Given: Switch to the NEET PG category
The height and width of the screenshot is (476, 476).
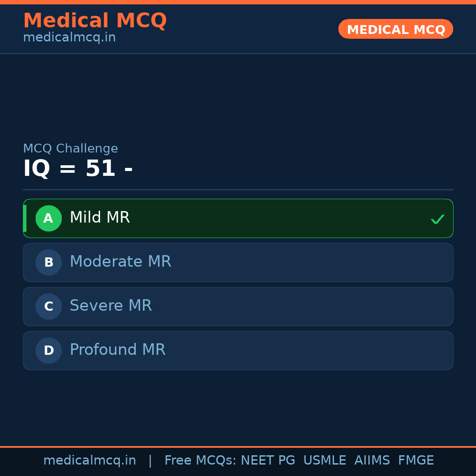Looking at the screenshot, I should 268,460.
